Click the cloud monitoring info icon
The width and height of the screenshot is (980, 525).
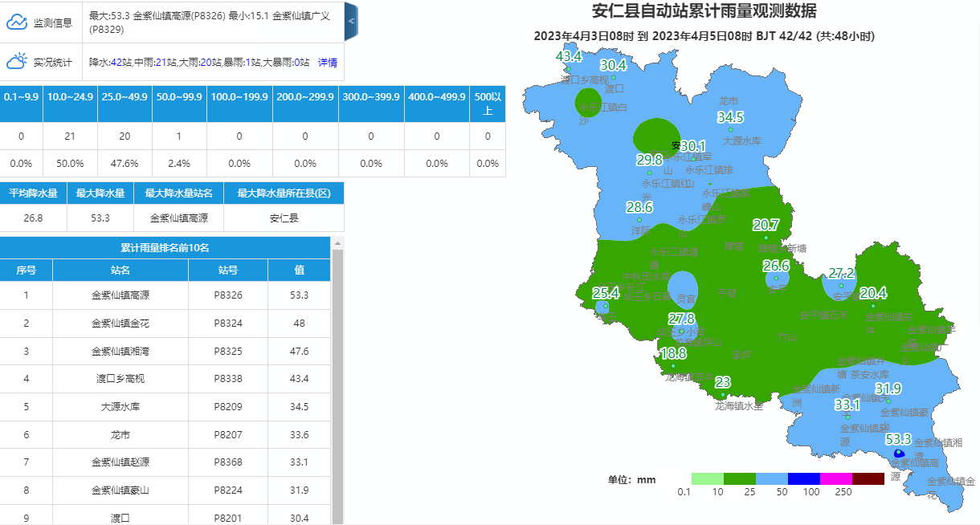coord(17,22)
